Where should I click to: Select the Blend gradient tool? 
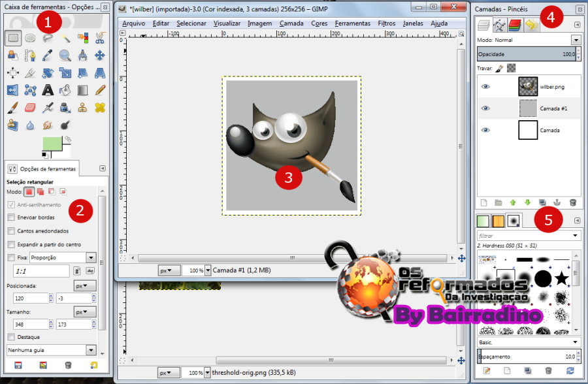tap(83, 90)
